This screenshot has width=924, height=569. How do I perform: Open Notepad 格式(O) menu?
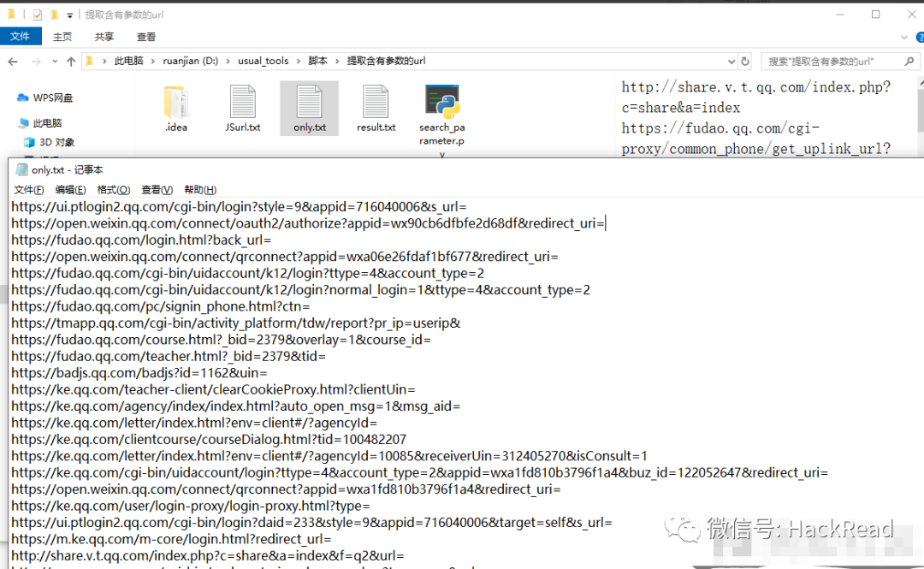(113, 190)
